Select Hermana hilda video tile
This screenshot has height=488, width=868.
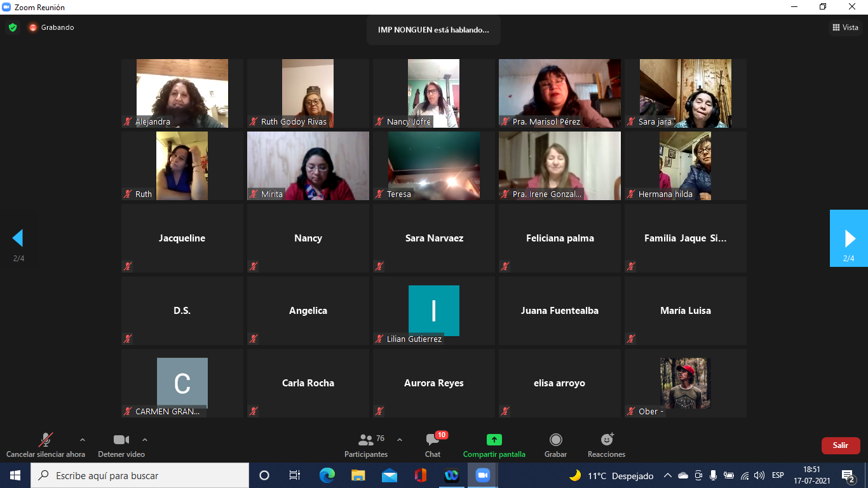pyautogui.click(x=686, y=166)
